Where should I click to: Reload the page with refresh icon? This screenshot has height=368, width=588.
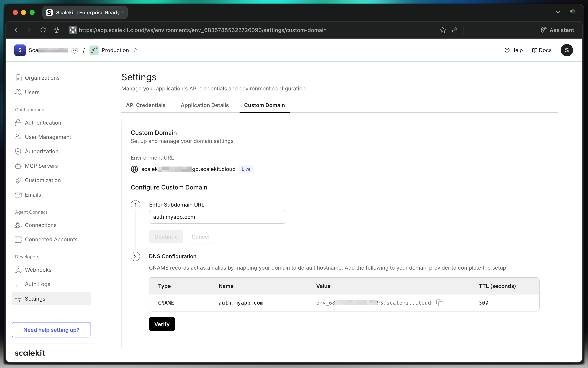point(43,30)
